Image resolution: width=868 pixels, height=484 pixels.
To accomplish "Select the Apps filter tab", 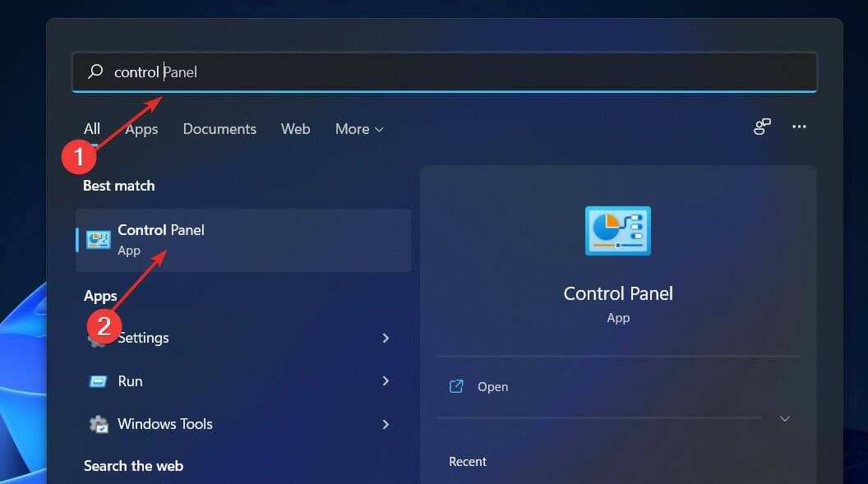I will coord(141,129).
